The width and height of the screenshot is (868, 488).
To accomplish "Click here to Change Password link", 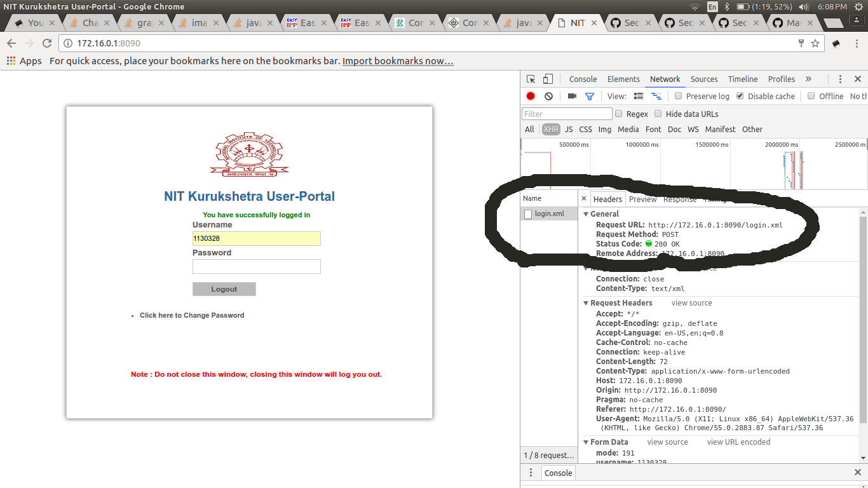I will point(192,315).
